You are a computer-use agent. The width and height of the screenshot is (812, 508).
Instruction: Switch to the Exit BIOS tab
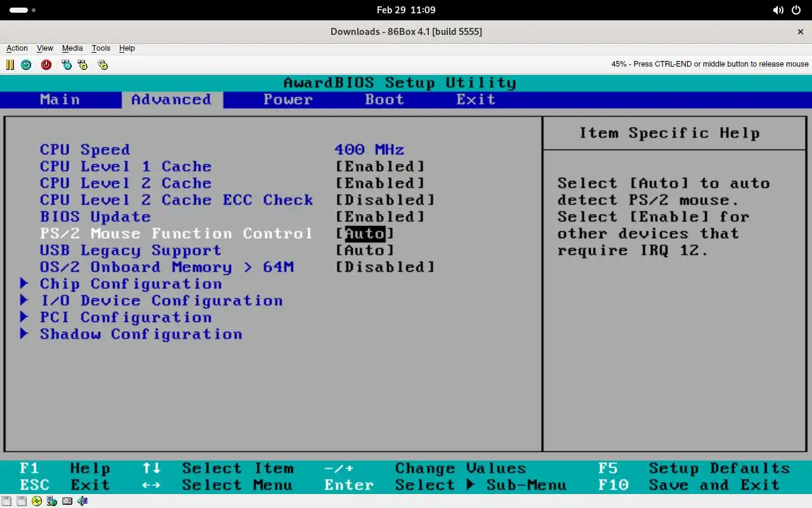pyautogui.click(x=476, y=100)
